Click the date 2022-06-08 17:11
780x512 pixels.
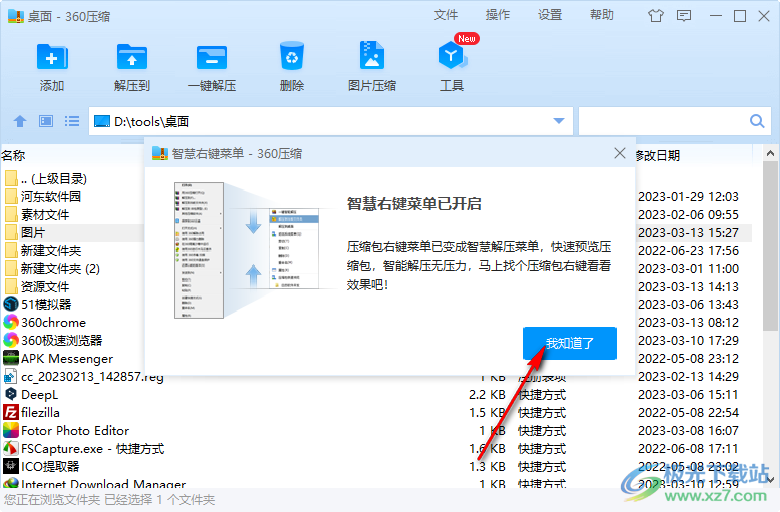click(x=688, y=448)
